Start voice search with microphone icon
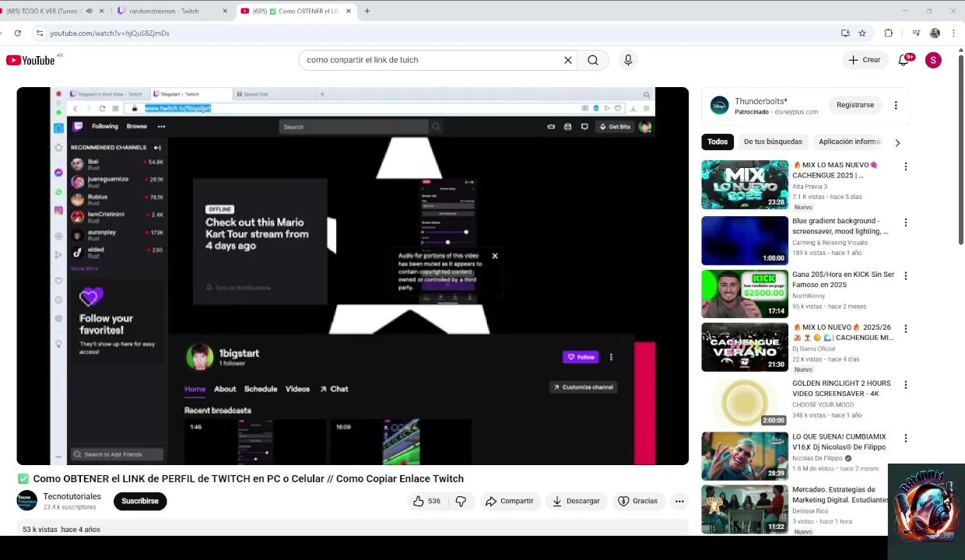 pyautogui.click(x=628, y=60)
